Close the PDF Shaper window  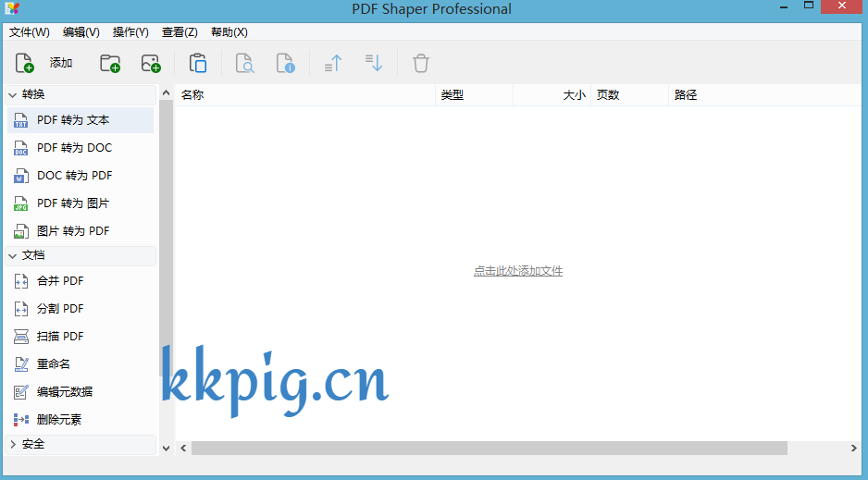point(842,6)
